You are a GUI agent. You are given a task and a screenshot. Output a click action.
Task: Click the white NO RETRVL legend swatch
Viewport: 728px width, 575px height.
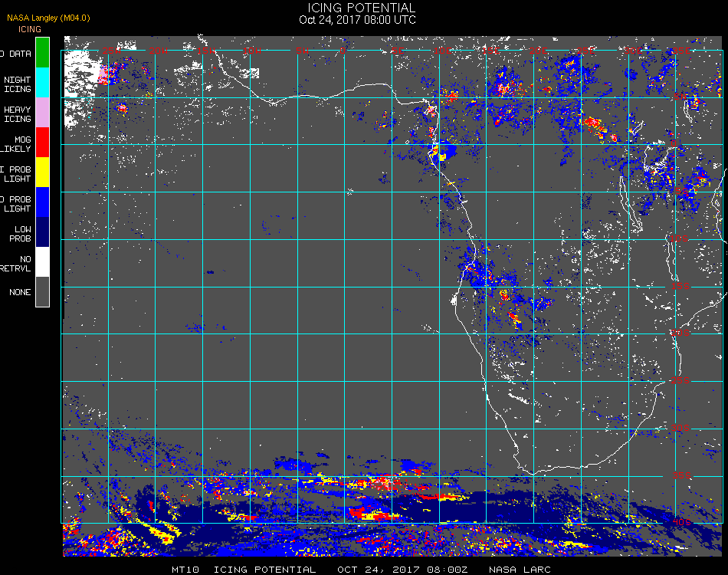[x=42, y=262]
